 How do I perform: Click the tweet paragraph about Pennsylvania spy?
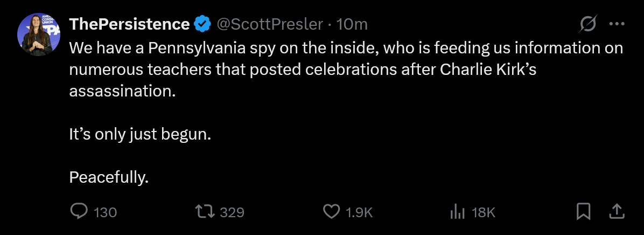(x=345, y=70)
